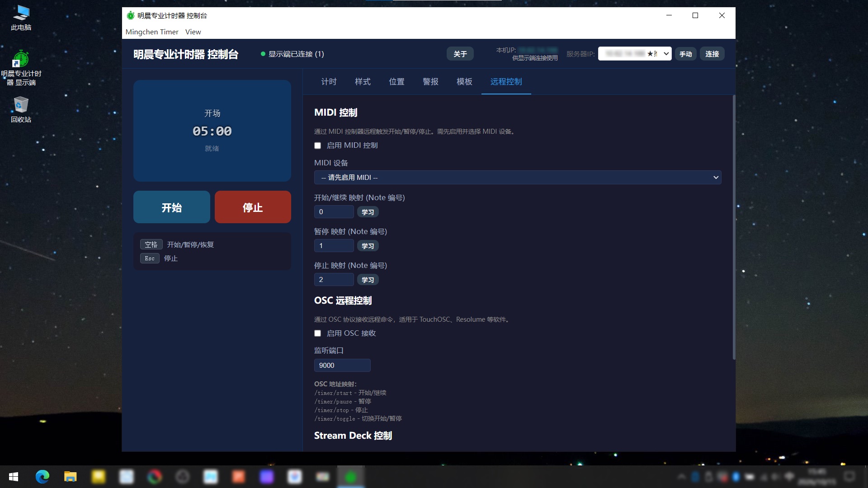Click 学习 for 开始/继续 映射
The width and height of the screenshot is (868, 488).
coord(368,212)
